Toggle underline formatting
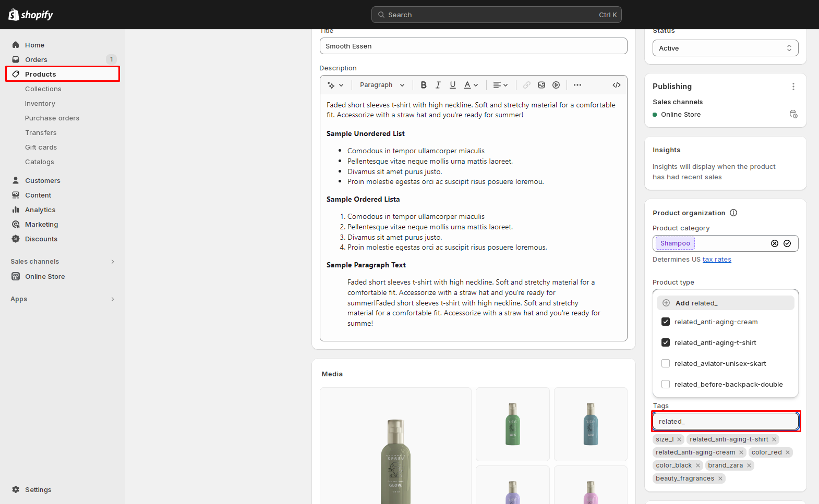 coord(453,85)
